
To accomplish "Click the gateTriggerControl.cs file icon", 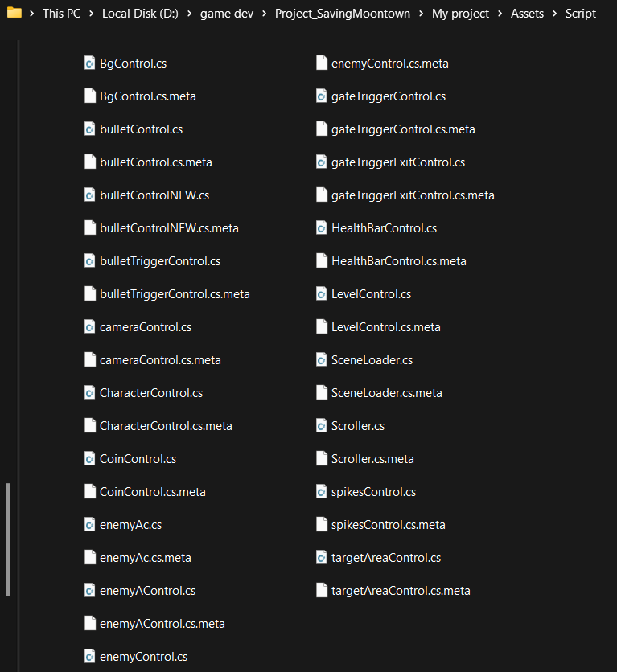I will [322, 96].
